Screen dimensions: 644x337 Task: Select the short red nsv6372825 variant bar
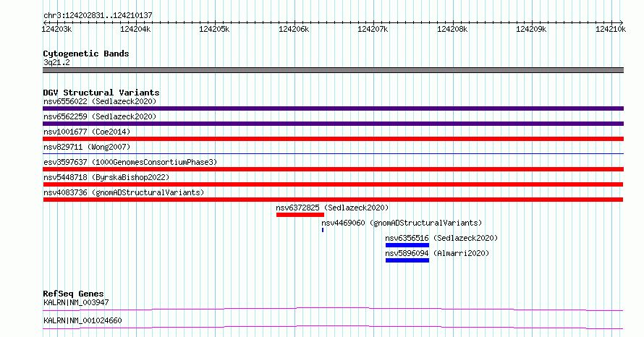300,215
